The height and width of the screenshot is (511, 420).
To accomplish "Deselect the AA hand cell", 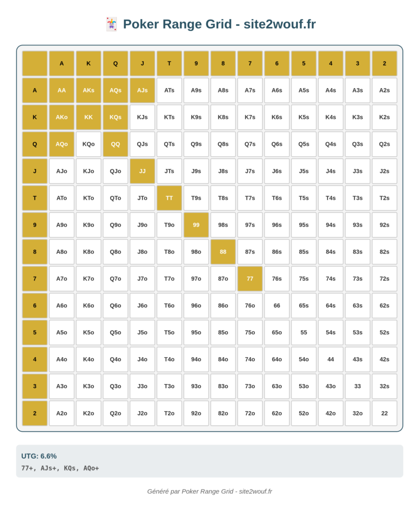I will (61, 90).
